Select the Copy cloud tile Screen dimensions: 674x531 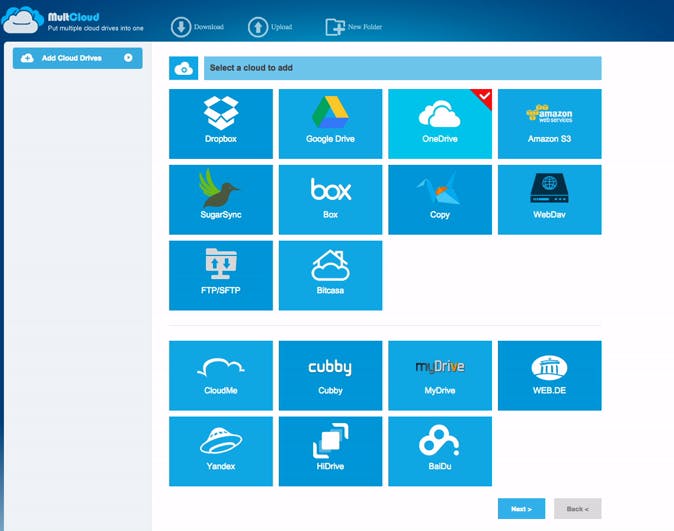pyautogui.click(x=440, y=200)
